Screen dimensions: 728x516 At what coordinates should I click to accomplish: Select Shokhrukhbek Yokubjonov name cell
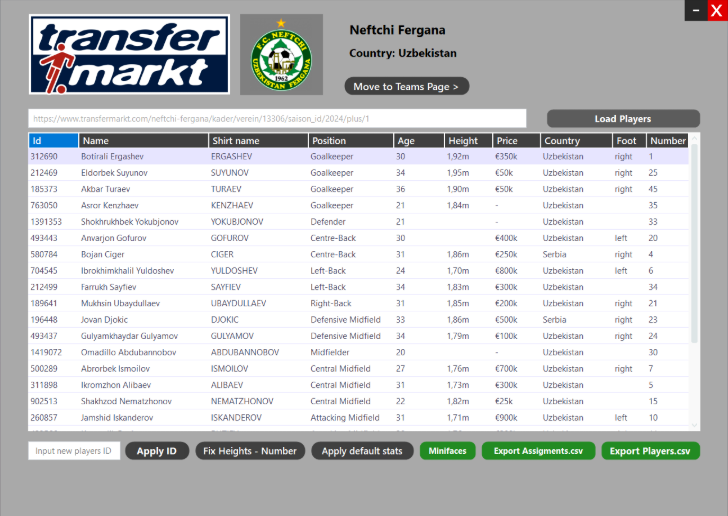point(130,222)
